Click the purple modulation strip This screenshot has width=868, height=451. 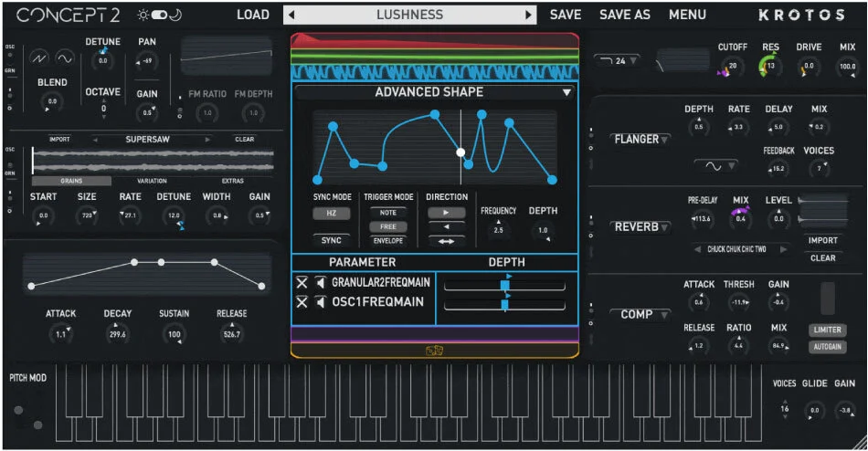435,333
